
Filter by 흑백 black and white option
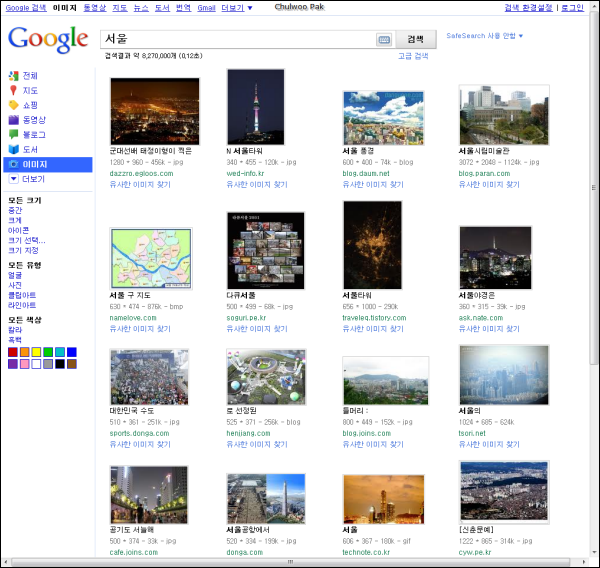[15, 340]
